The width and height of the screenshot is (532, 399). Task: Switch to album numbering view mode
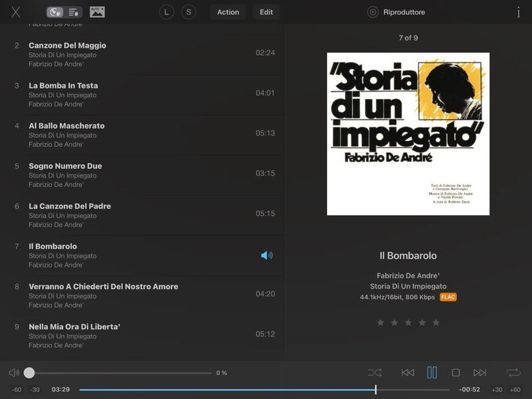[55, 12]
